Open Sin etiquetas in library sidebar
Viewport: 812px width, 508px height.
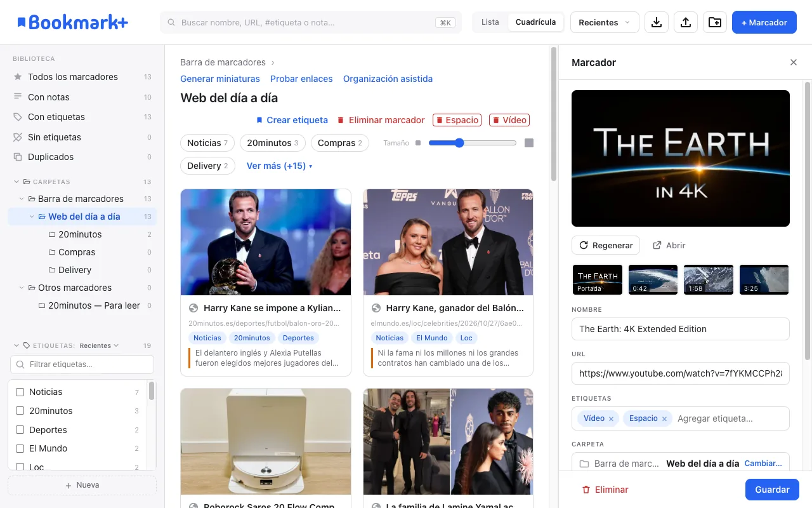tap(82, 137)
